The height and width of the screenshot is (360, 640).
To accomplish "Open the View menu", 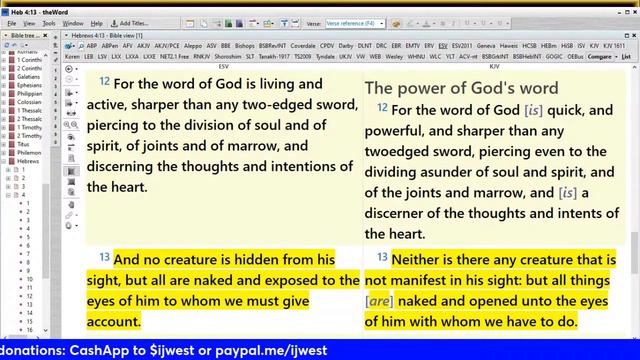I will [29, 24].
